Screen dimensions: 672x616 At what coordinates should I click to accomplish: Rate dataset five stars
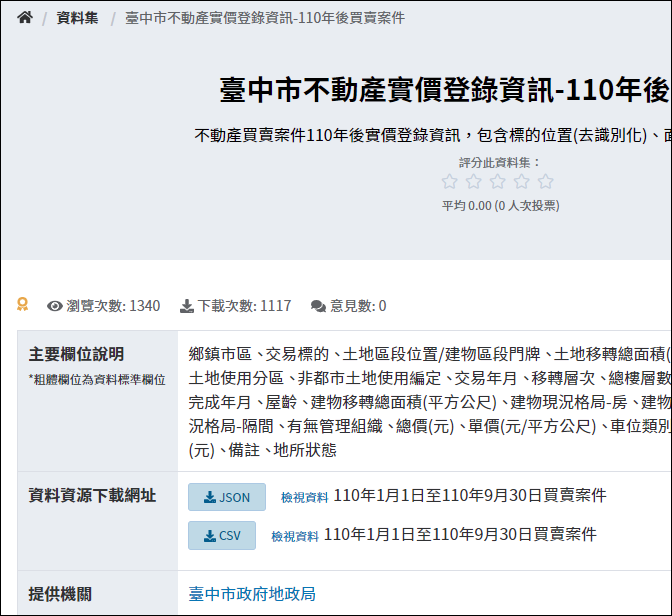(x=546, y=181)
